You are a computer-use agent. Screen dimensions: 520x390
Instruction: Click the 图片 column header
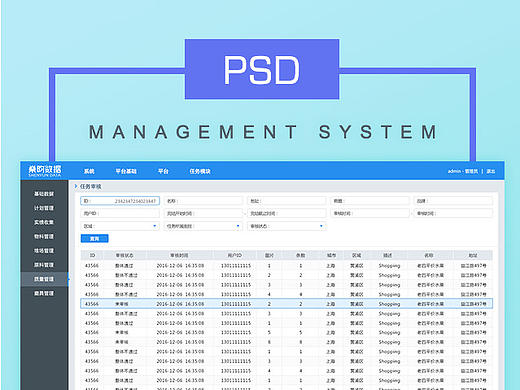pos(269,255)
